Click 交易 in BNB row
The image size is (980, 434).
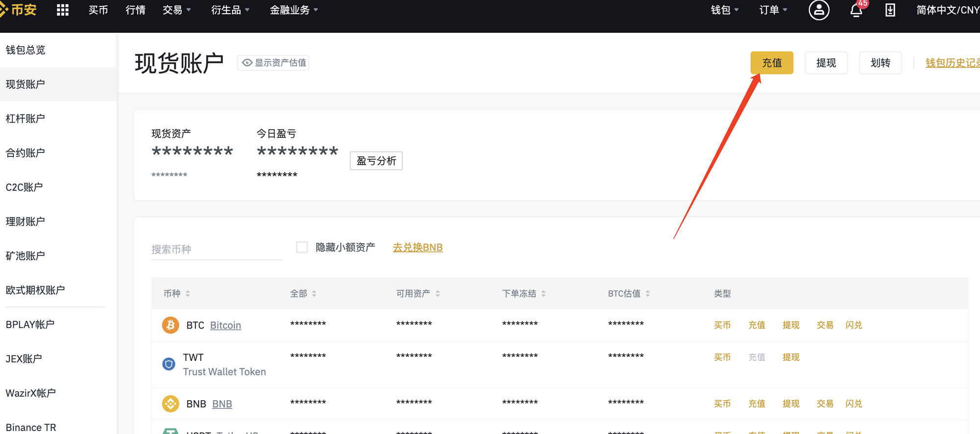pos(825,404)
